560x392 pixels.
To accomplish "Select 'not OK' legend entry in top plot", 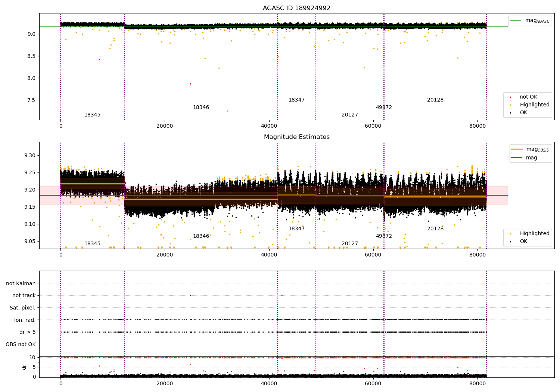I will tap(528, 97).
